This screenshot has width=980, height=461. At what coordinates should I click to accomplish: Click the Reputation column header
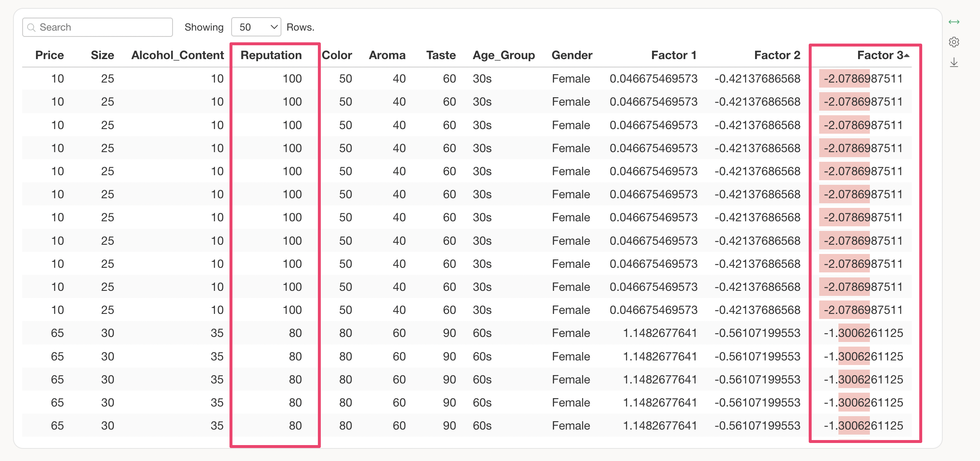tap(271, 55)
